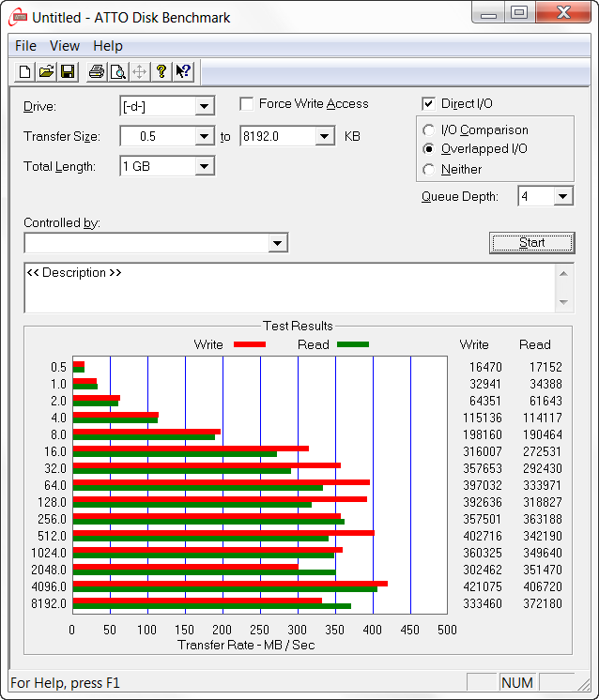
Task: Uncheck the Direct I/O checkbox
Action: pos(428,104)
